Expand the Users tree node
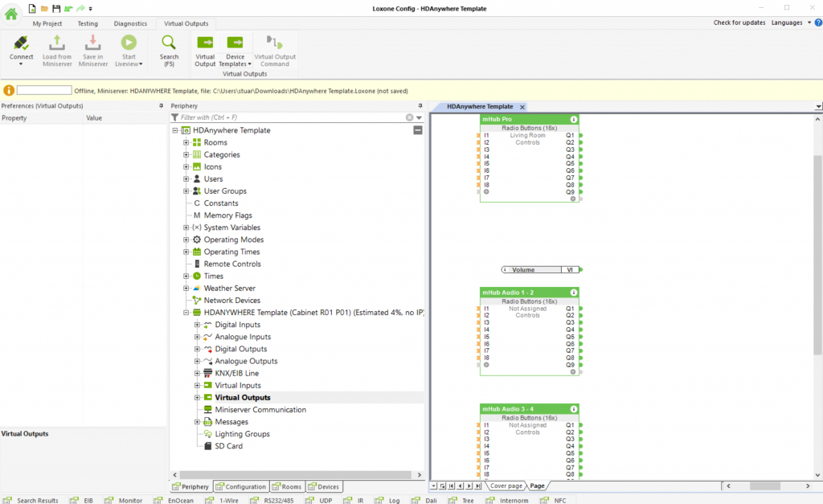This screenshot has width=823, height=504. [186, 179]
